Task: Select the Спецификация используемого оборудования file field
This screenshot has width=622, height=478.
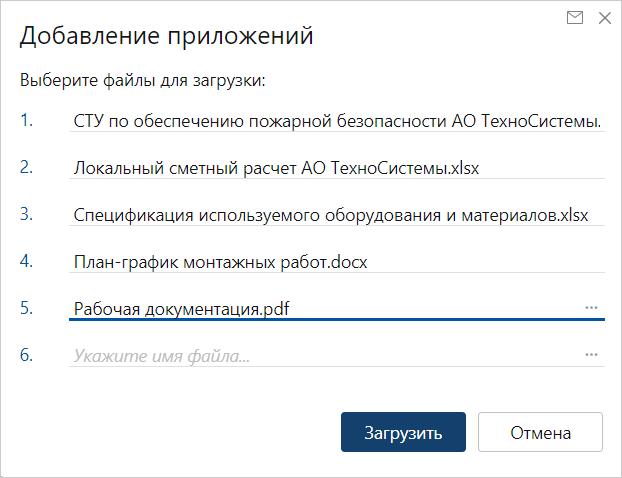Action: (337, 215)
